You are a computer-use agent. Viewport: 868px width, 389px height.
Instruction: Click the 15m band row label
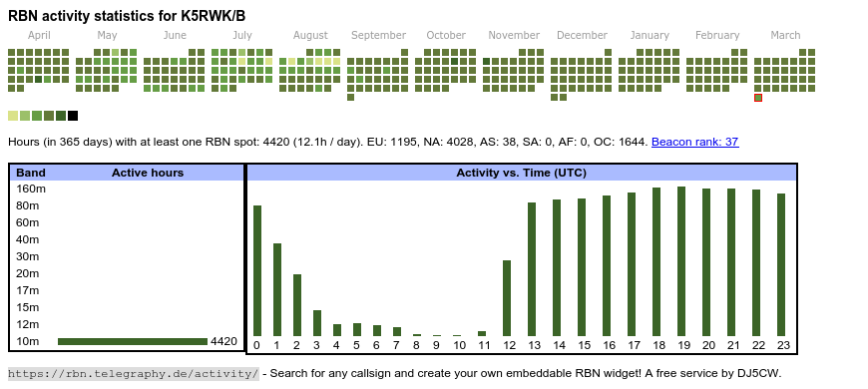pyautogui.click(x=28, y=307)
